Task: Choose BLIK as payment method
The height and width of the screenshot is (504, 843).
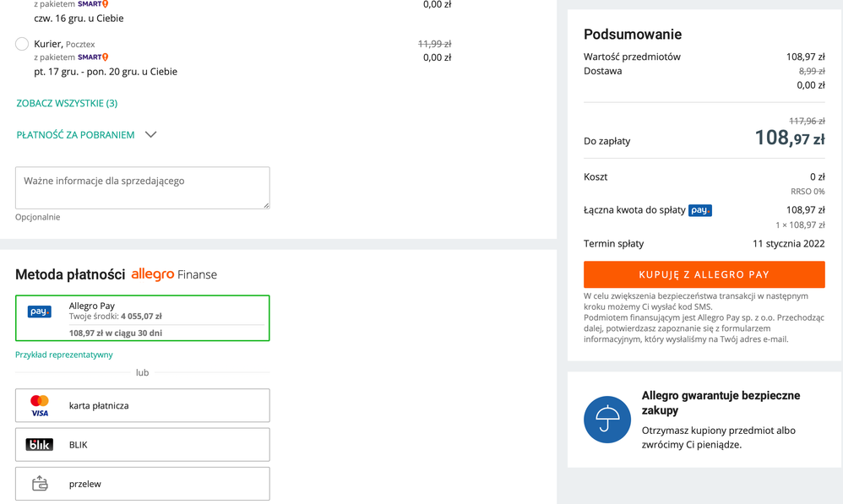Action: (x=142, y=445)
